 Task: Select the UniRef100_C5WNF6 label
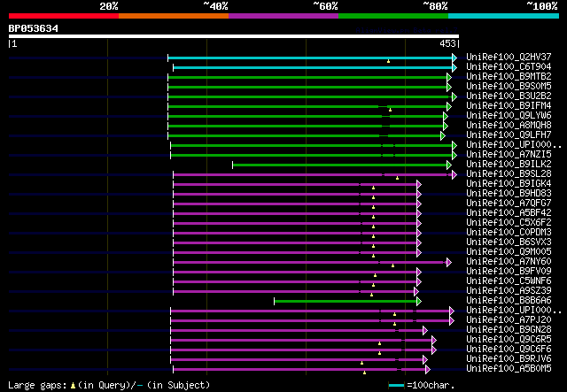click(x=509, y=281)
